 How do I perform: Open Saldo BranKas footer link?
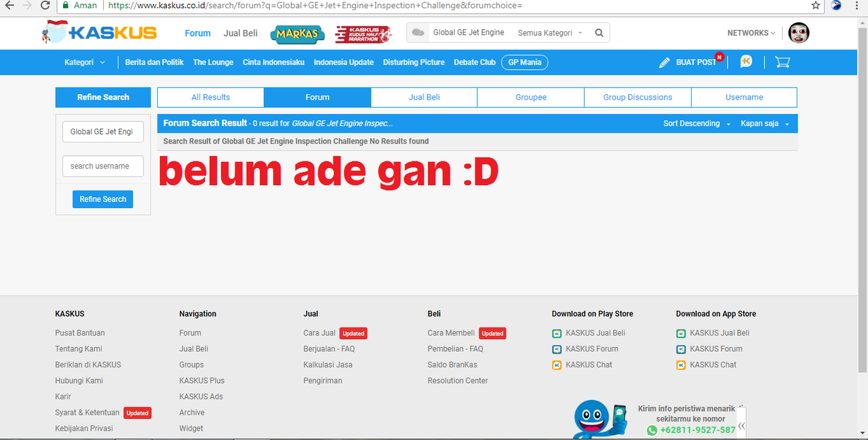click(452, 365)
